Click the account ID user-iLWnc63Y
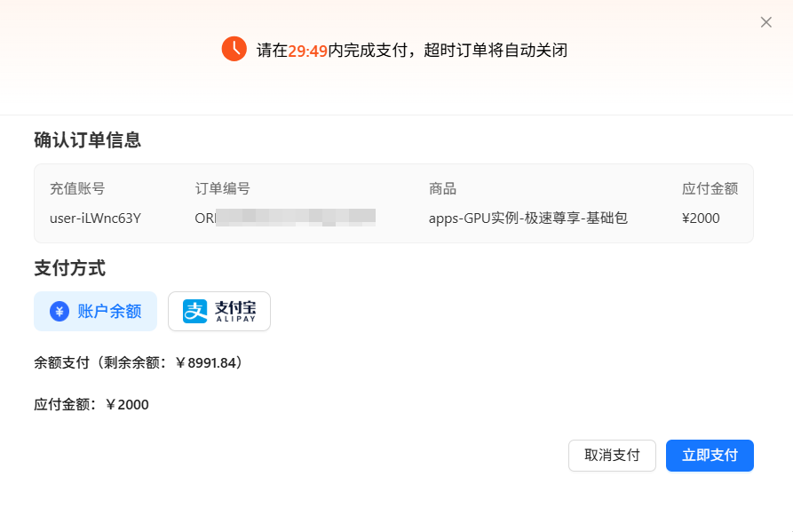Screen dimensions: 793x532 [95, 218]
